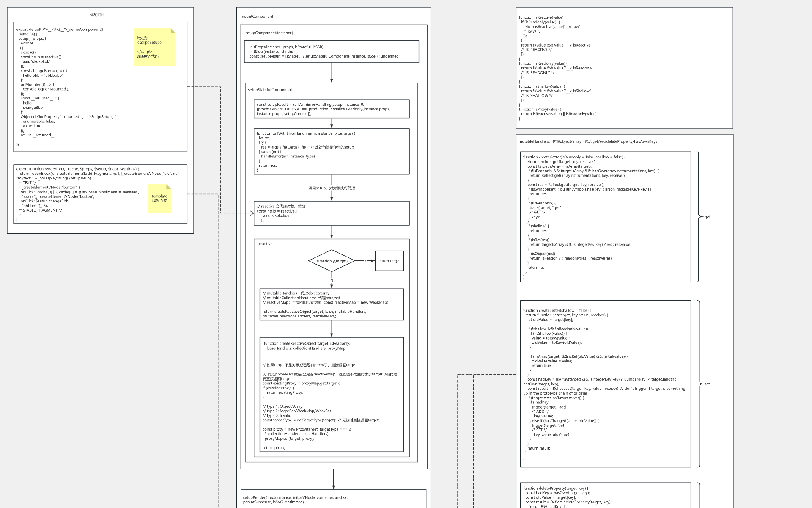Click the initProps/initSlots code box

click(332, 52)
